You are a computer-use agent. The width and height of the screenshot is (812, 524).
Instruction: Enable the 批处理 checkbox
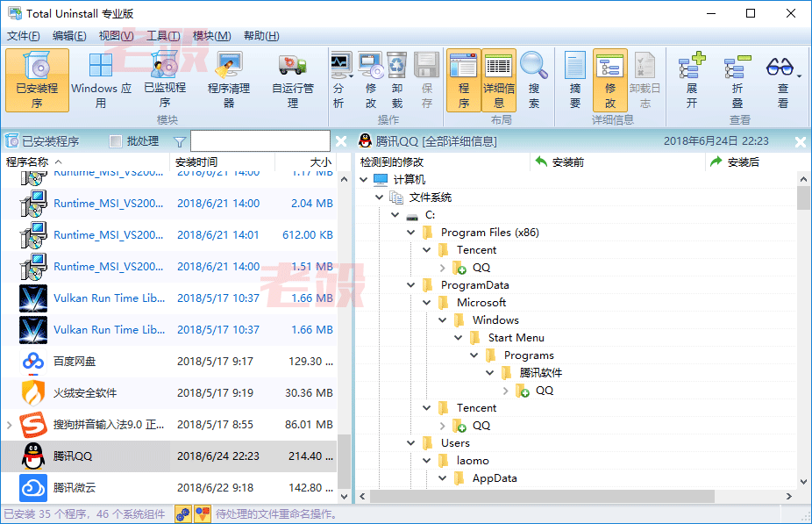coord(116,141)
